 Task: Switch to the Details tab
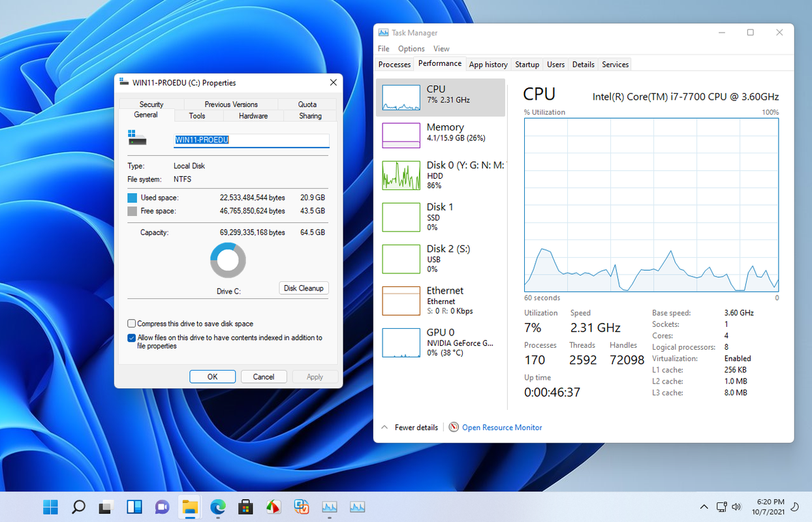point(583,65)
